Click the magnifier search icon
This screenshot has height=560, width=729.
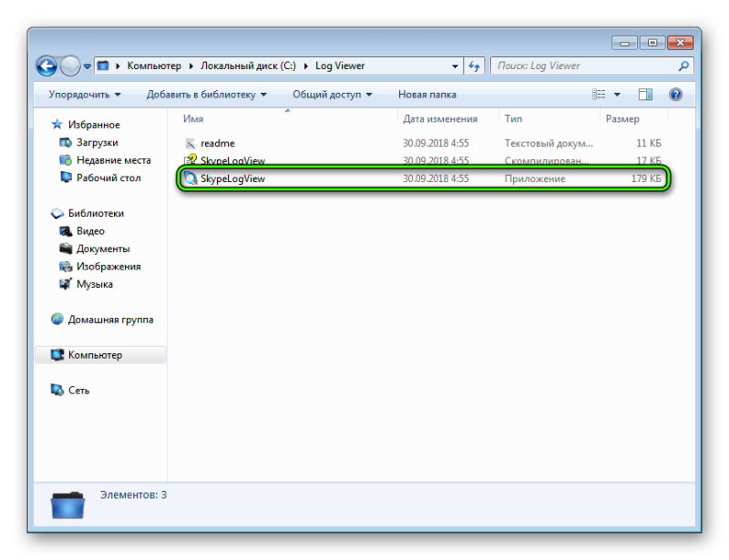pos(683,66)
